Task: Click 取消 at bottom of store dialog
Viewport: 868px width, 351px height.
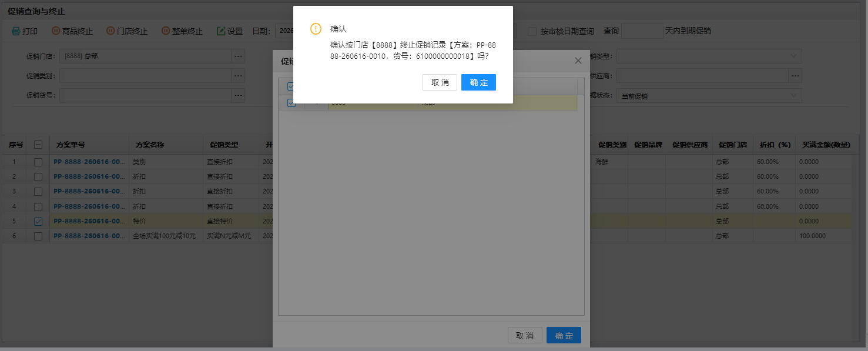Action: pyautogui.click(x=525, y=335)
